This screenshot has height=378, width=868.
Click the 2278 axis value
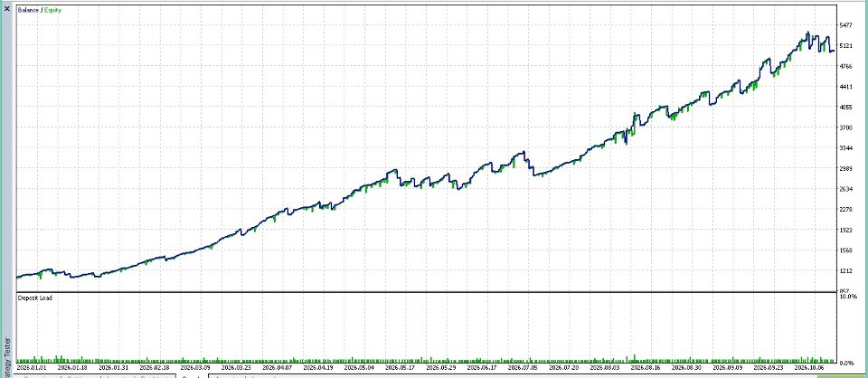[x=846, y=210]
